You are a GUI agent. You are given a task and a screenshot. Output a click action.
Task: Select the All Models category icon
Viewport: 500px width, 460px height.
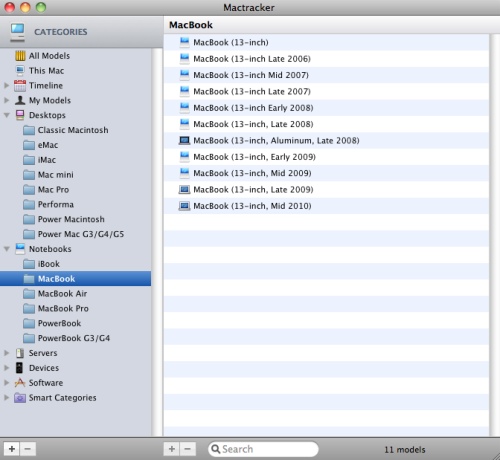(x=20, y=56)
